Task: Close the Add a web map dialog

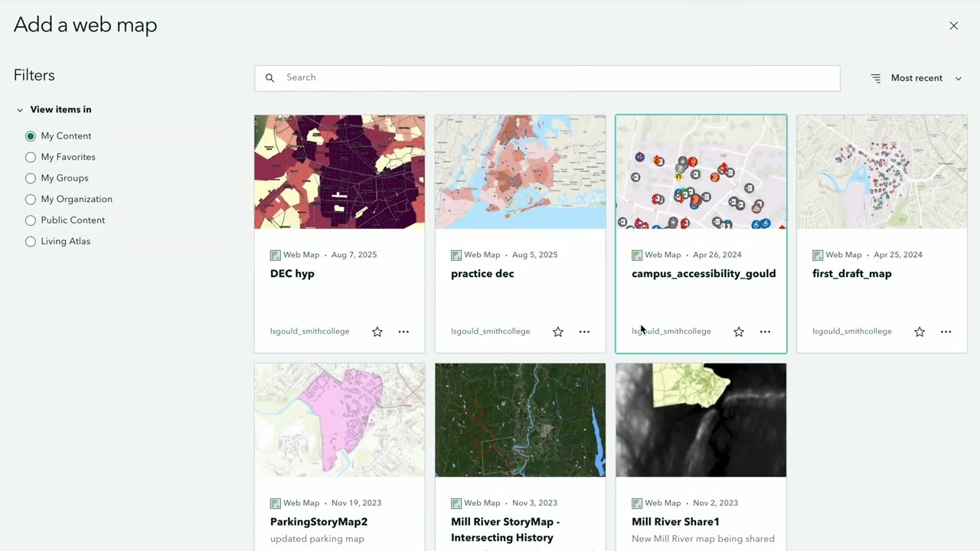Action: click(x=953, y=25)
